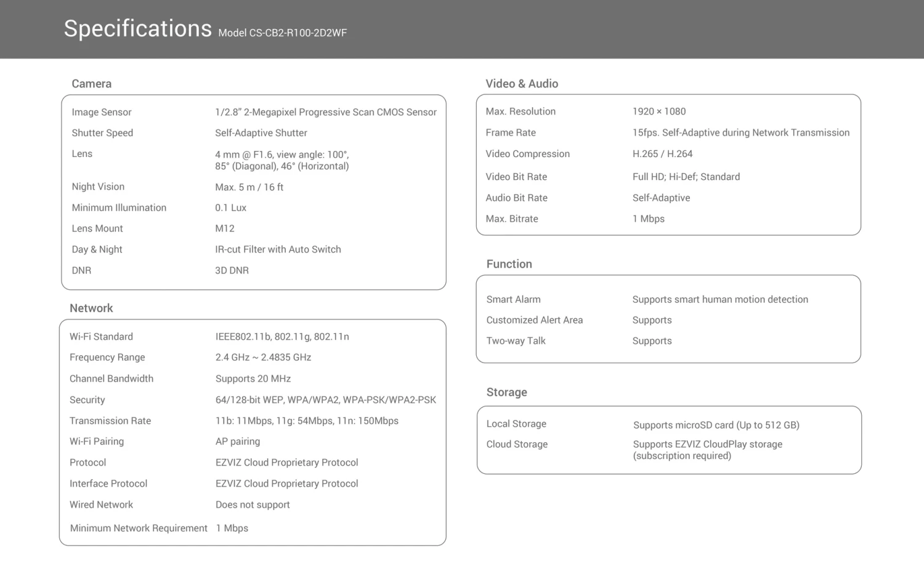Click the Specifications page title
This screenshot has height=577, width=924.
point(137,29)
